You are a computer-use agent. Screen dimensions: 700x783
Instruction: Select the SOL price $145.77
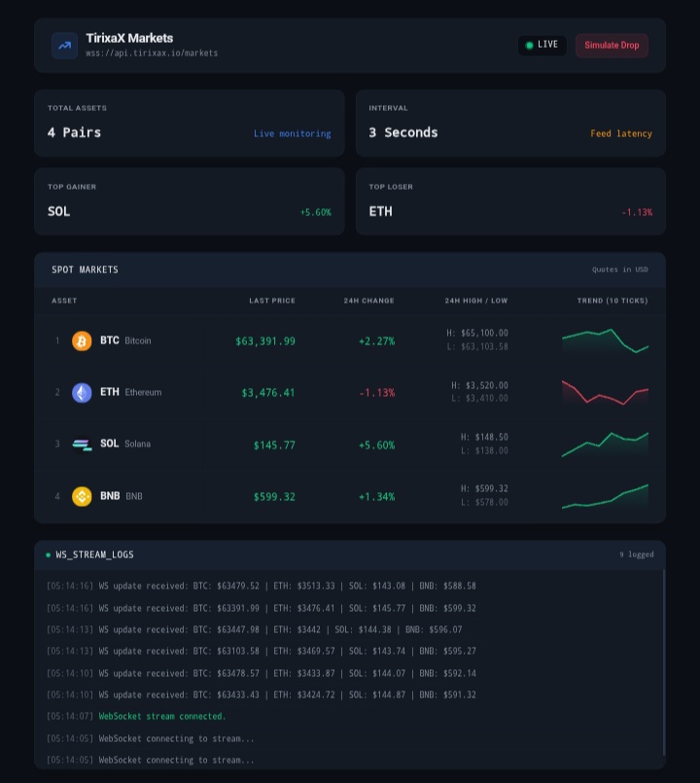pyautogui.click(x=274, y=445)
